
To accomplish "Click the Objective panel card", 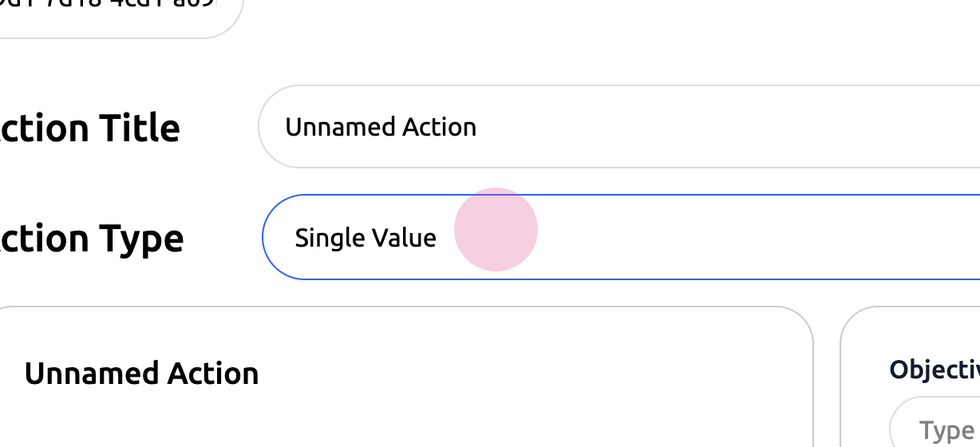I will pos(910,335).
